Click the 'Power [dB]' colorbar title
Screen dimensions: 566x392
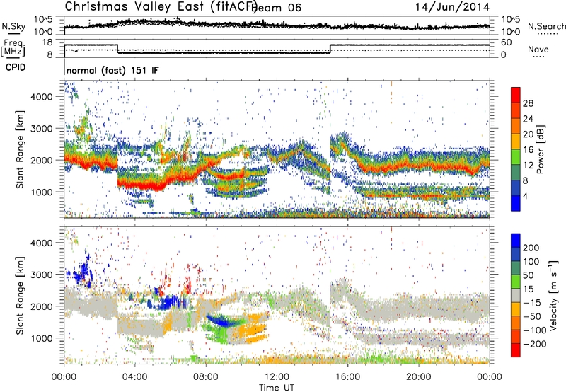[x=540, y=149]
